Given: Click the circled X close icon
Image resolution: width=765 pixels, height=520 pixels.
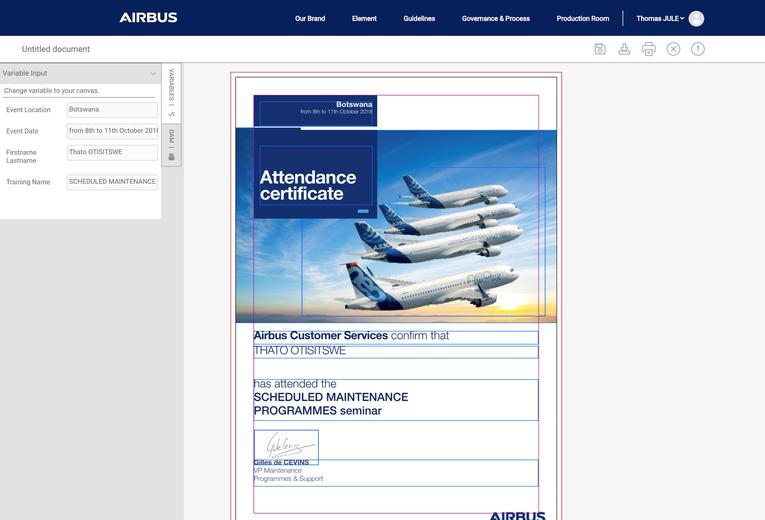Looking at the screenshot, I should pyautogui.click(x=673, y=49).
